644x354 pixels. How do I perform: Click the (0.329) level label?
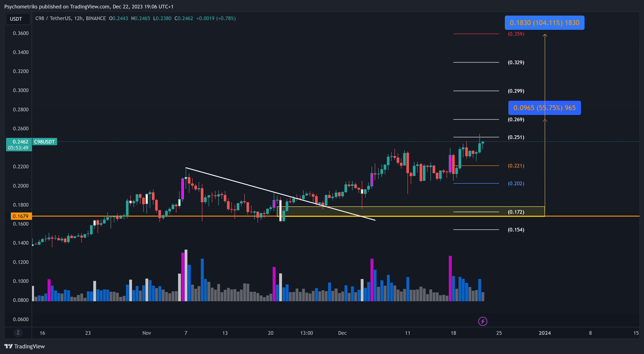(x=516, y=62)
